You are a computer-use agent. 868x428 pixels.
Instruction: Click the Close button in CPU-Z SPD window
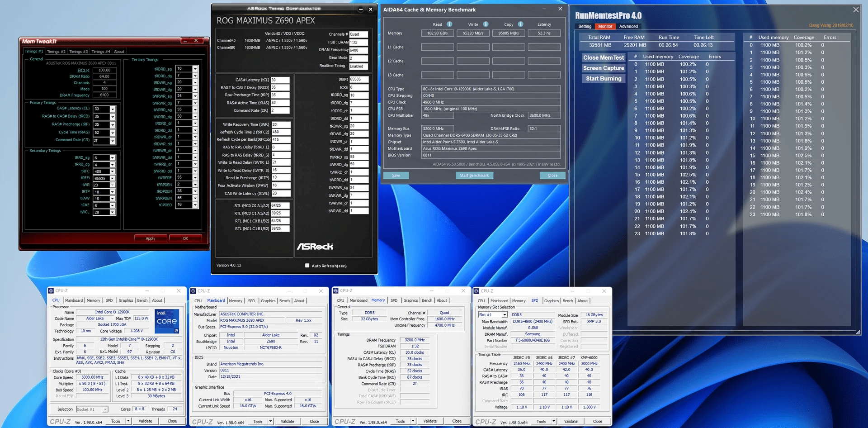pyautogui.click(x=598, y=422)
